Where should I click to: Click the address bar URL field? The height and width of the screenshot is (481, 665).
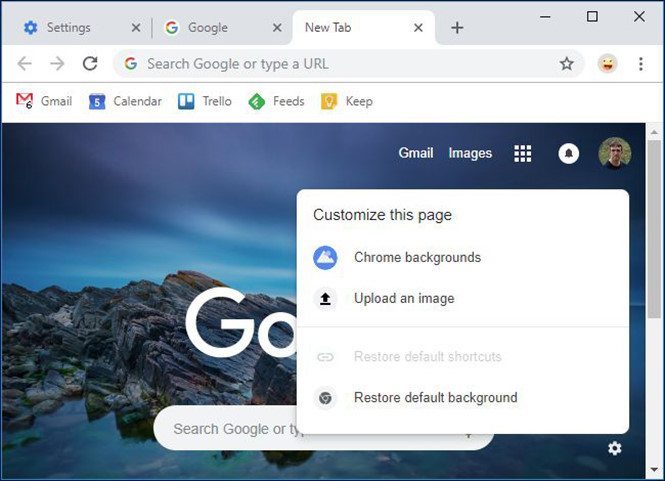coord(348,64)
